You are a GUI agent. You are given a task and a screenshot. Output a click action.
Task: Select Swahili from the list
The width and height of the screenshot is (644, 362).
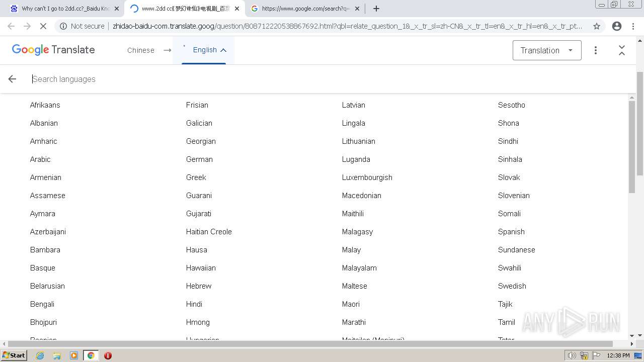click(510, 268)
